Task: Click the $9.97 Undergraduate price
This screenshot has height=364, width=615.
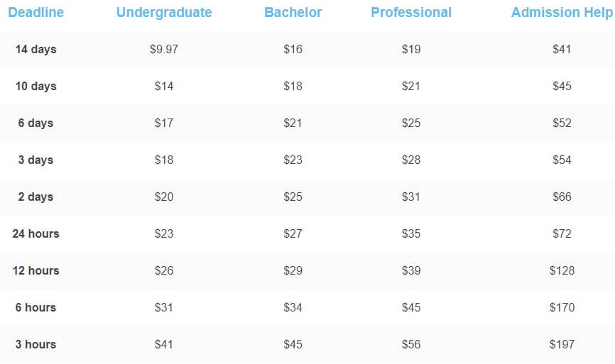Action: point(164,50)
